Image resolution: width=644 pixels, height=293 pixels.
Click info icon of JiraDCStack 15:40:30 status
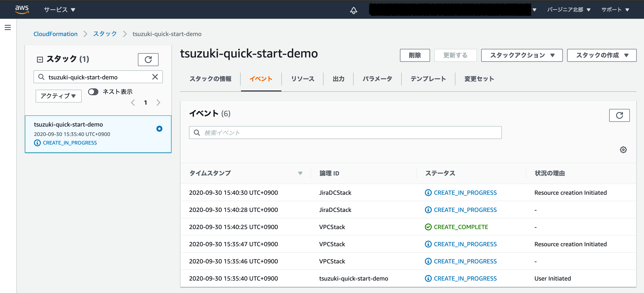428,193
